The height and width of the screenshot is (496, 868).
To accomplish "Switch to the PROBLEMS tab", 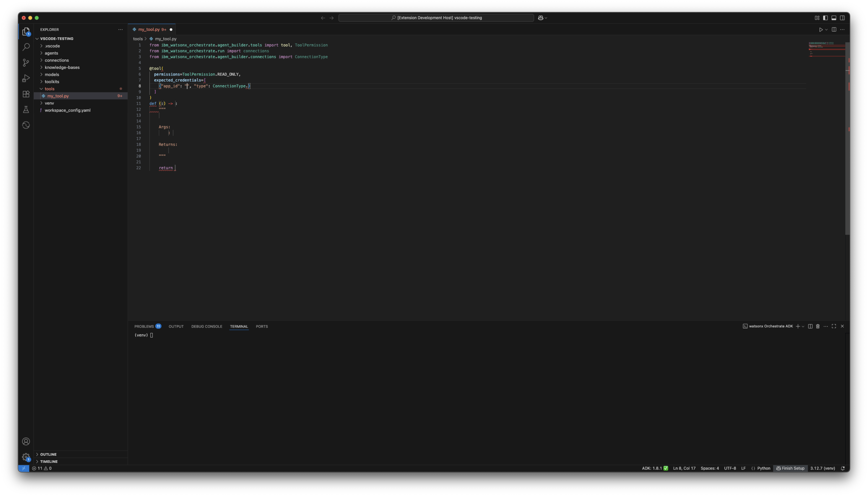I will pos(144,326).
